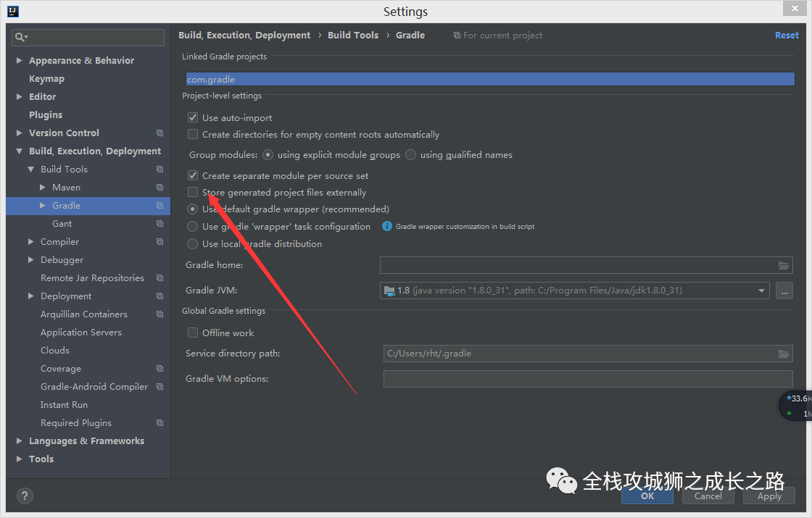
Task: Click the Apply button
Action: pyautogui.click(x=769, y=496)
